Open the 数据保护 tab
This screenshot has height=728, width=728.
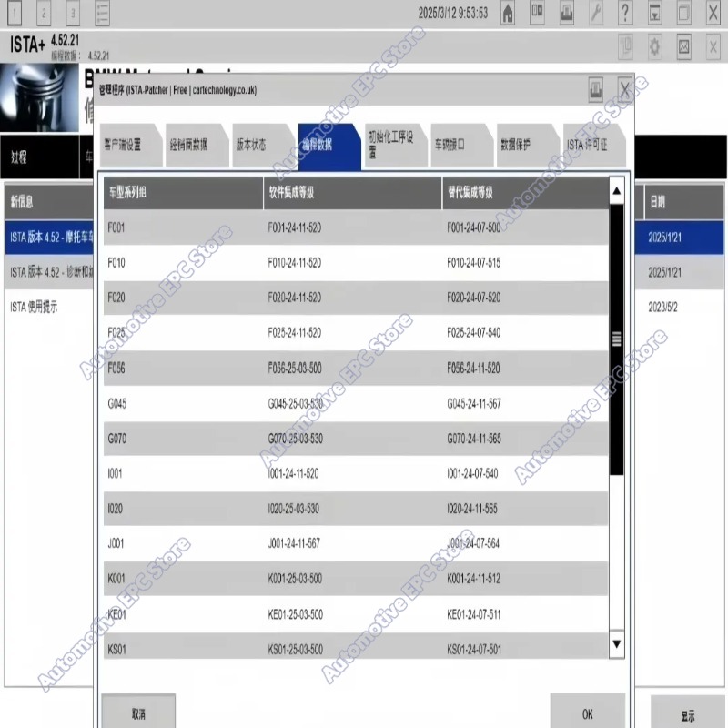(528, 145)
